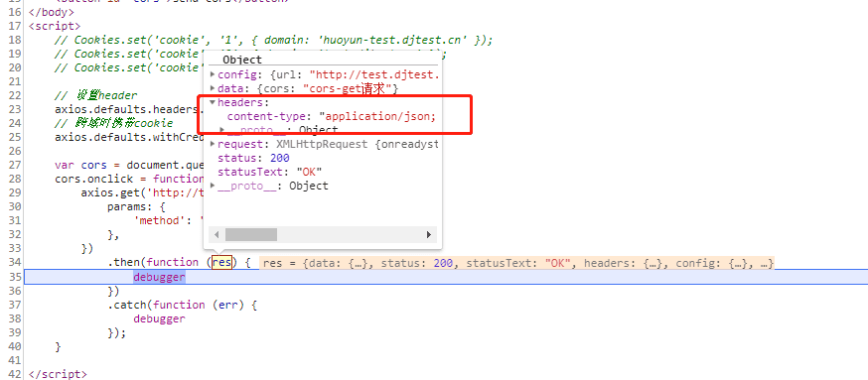
Task: Click the res parameter on line 34
Action: click(x=222, y=262)
